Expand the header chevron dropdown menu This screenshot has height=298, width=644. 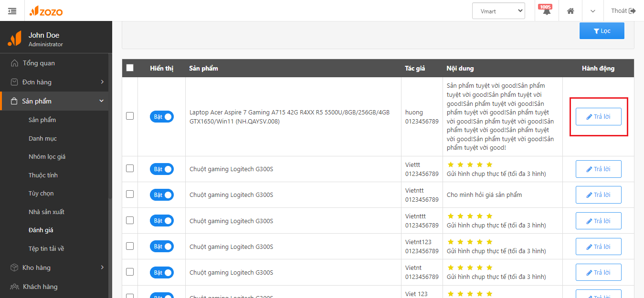coord(593,11)
